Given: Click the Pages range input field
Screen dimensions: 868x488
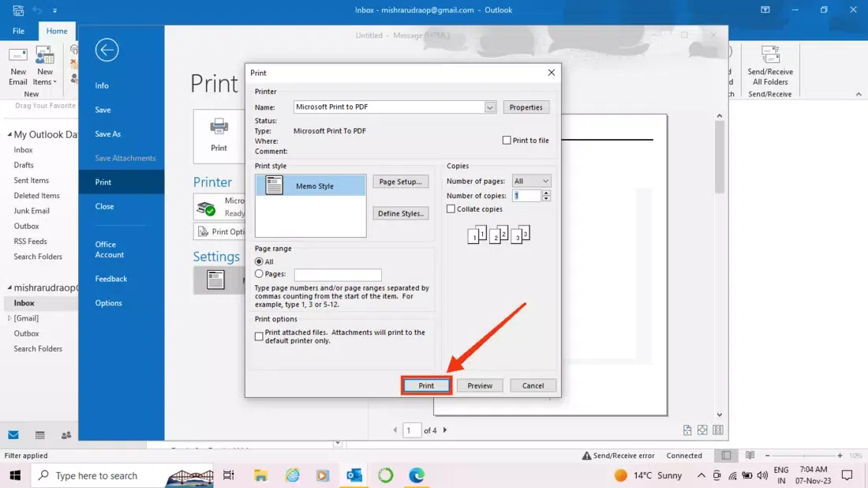Looking at the screenshot, I should [x=338, y=274].
